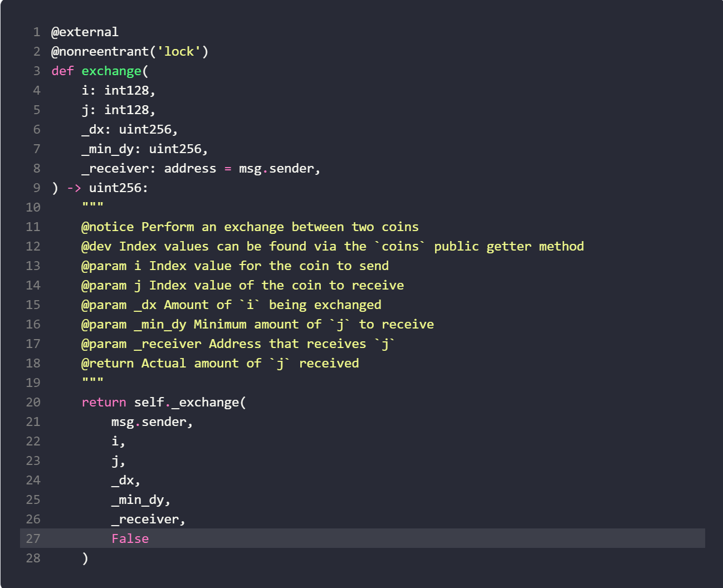Click the '_receiver,' argument on line 26
Image resolution: width=723 pixels, height=588 pixels.
coord(149,519)
